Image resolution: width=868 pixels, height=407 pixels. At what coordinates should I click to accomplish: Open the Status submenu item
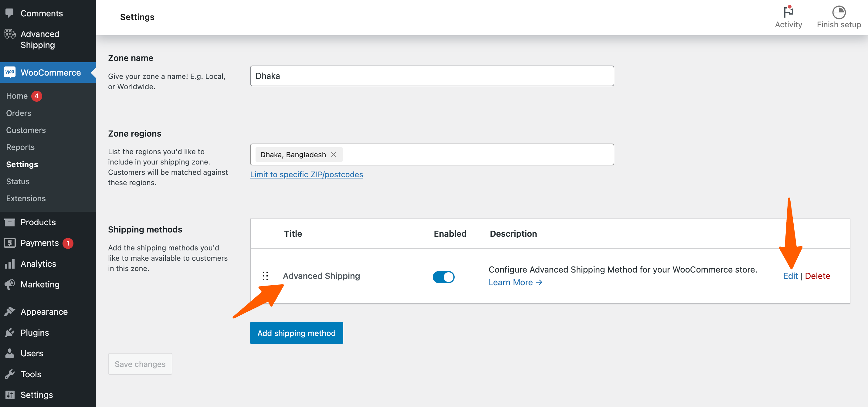click(x=18, y=181)
